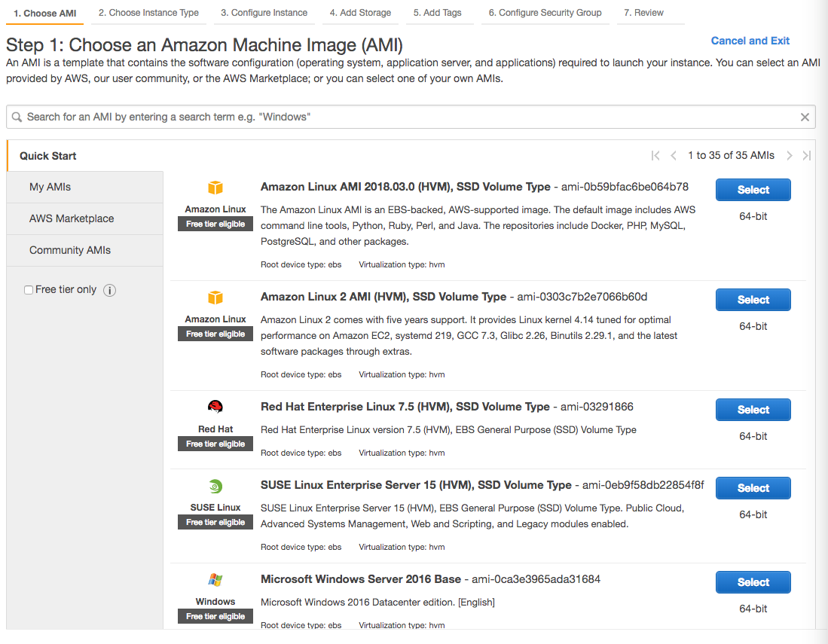
Task: Click the SUSE Linux chameleon logo icon
Action: [215, 486]
